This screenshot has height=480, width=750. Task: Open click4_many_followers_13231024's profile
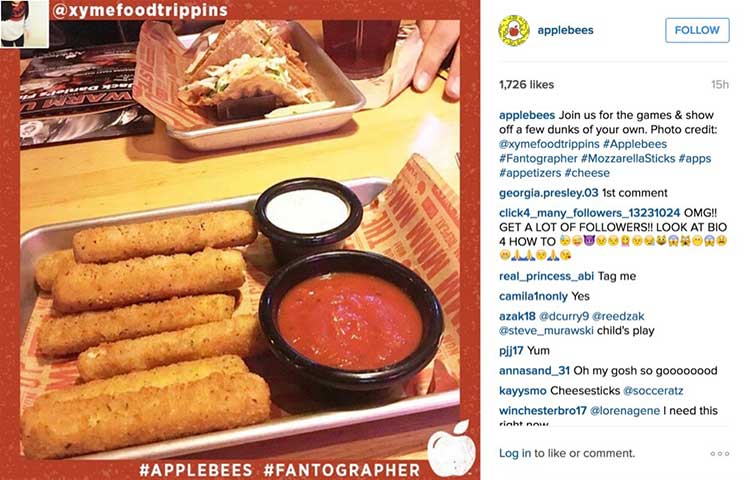point(589,213)
